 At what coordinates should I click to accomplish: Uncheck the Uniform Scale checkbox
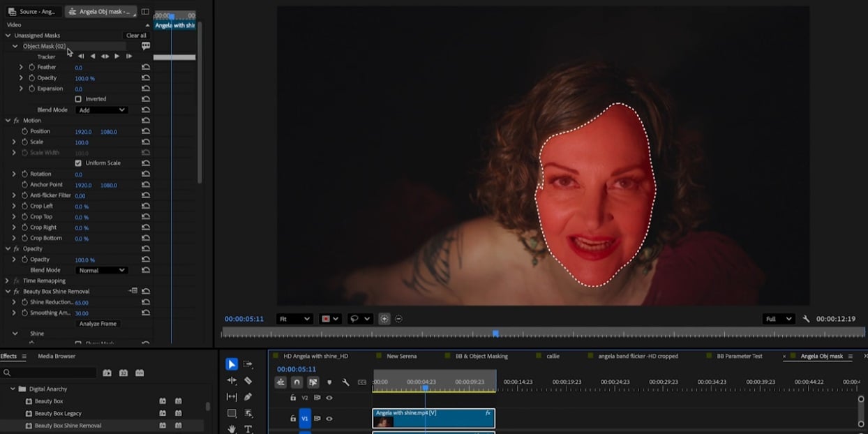(78, 163)
